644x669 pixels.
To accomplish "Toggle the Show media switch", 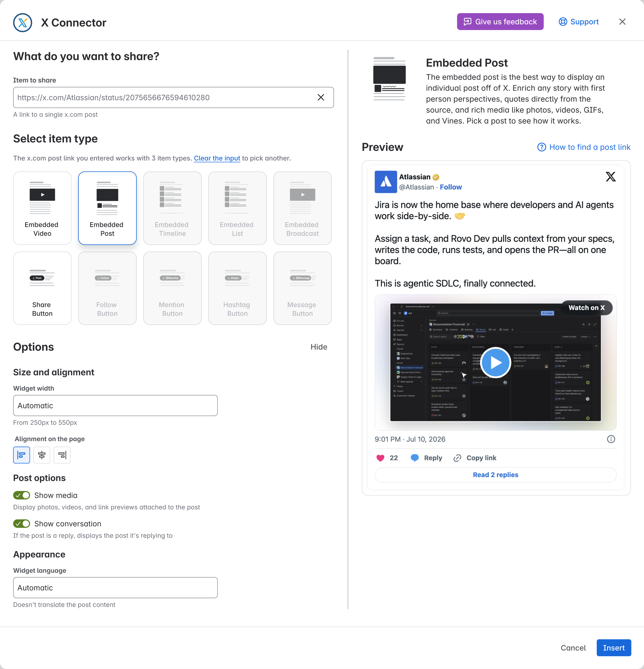I will [x=22, y=495].
